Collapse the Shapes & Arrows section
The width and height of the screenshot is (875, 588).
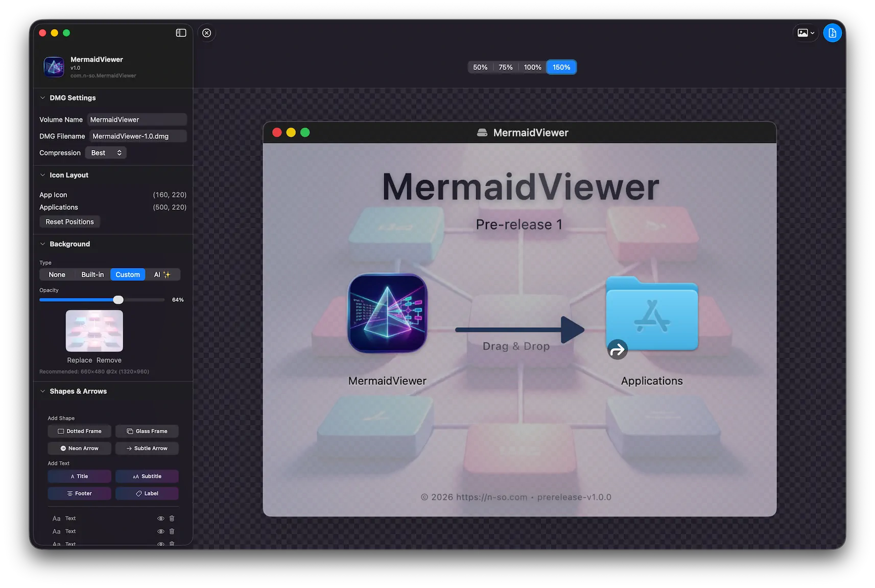click(x=43, y=391)
